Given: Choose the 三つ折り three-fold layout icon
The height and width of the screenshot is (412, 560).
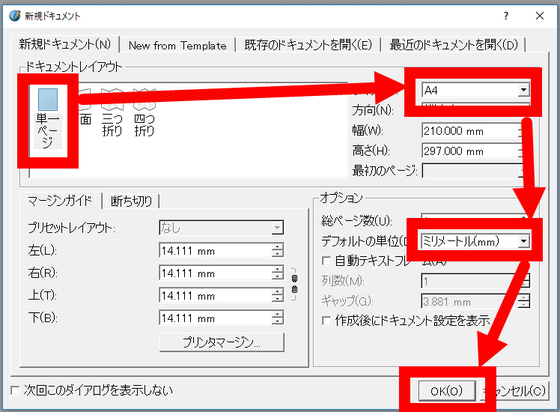Looking at the screenshot, I should click(112, 112).
